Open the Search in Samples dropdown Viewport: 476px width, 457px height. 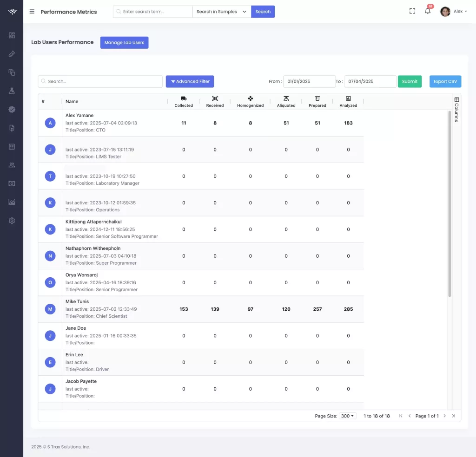click(x=222, y=12)
